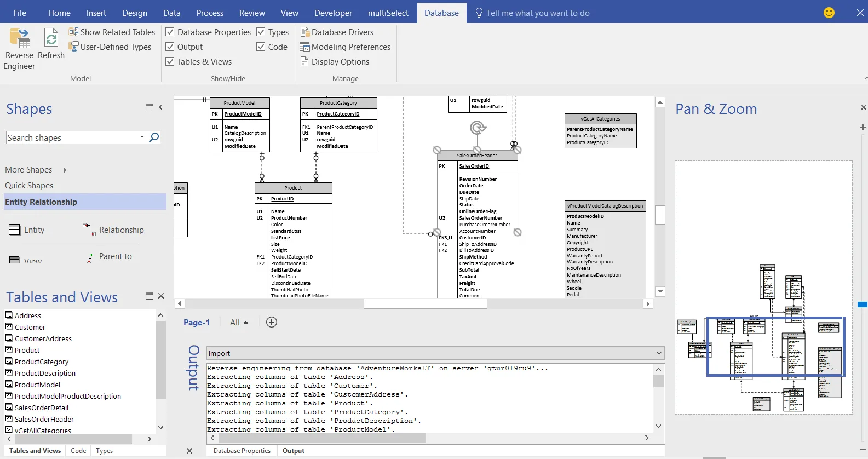Collapse the ribbon chevron
868x459 pixels.
coord(865,78)
